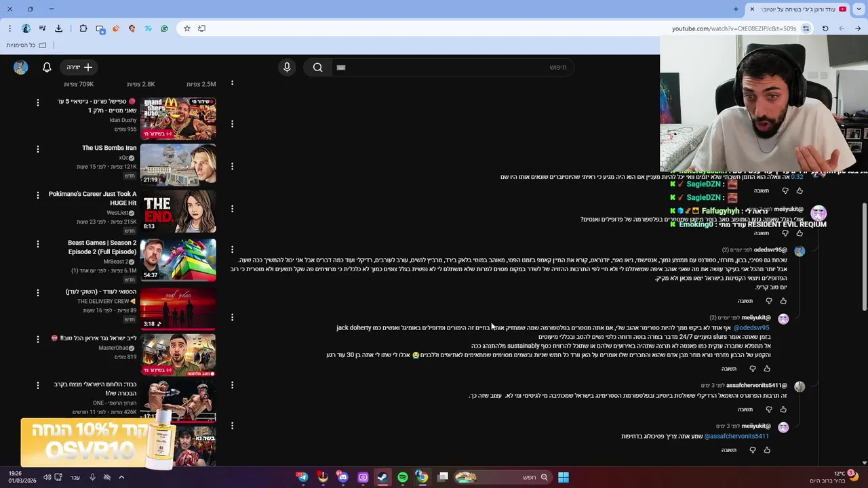Viewport: 868px width, 488px height.
Task: Click the @assafchervonits5411 mention link
Action: pos(736,436)
